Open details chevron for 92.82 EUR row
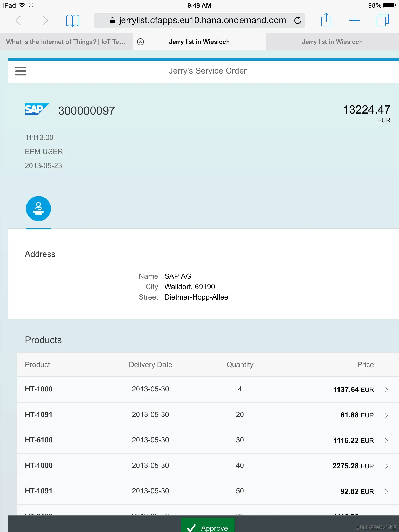 pyautogui.click(x=387, y=491)
